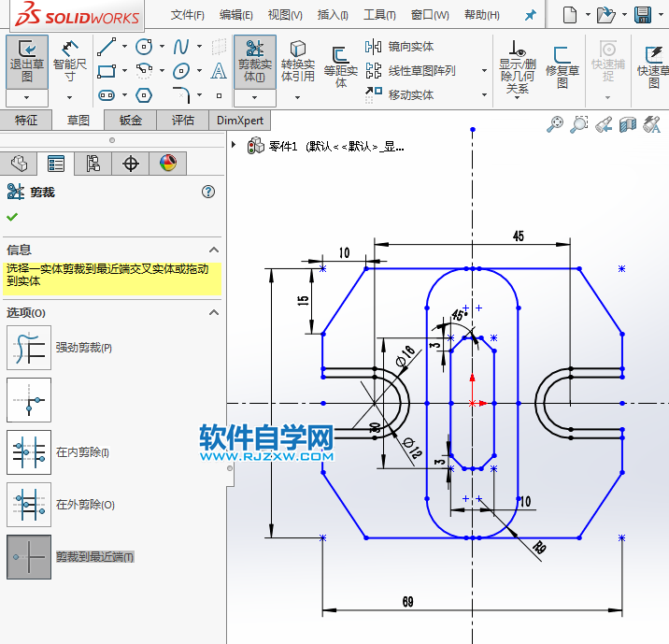The width and height of the screenshot is (669, 644).
Task: Select Trim Away Outside (在外剪除)
Action: [x=29, y=505]
